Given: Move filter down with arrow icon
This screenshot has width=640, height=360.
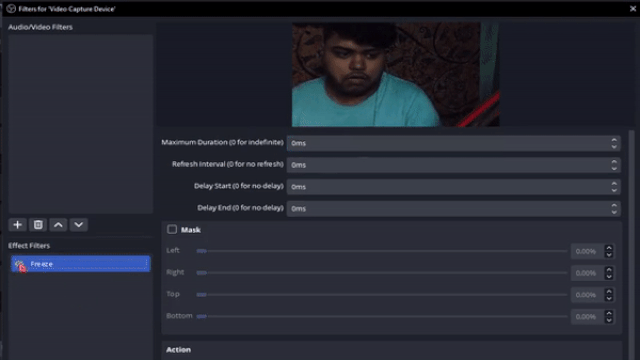Looking at the screenshot, I should pos(79,225).
